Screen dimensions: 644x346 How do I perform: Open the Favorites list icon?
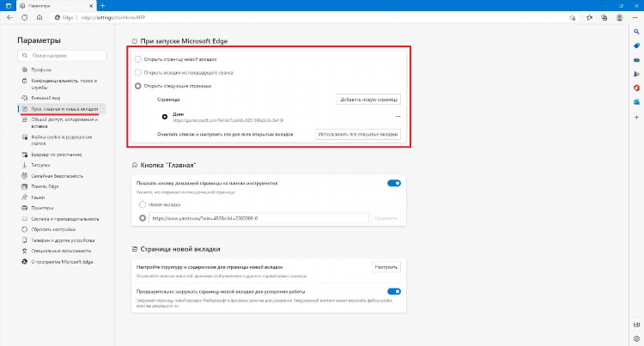(589, 18)
